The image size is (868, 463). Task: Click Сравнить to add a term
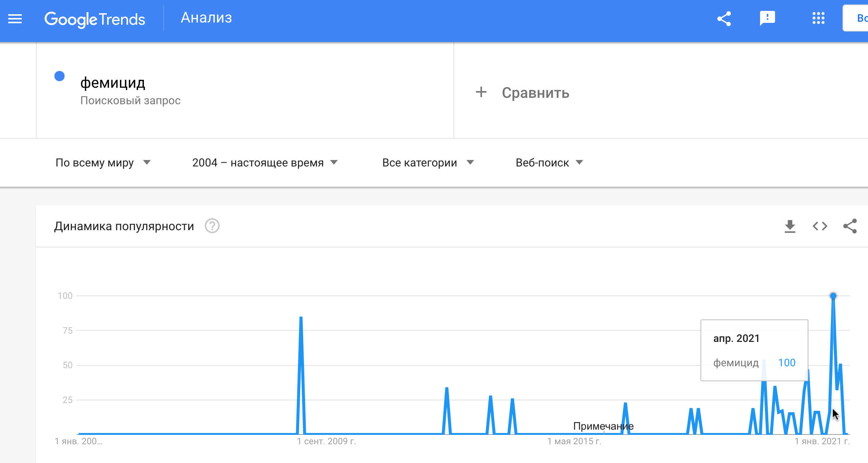[535, 93]
